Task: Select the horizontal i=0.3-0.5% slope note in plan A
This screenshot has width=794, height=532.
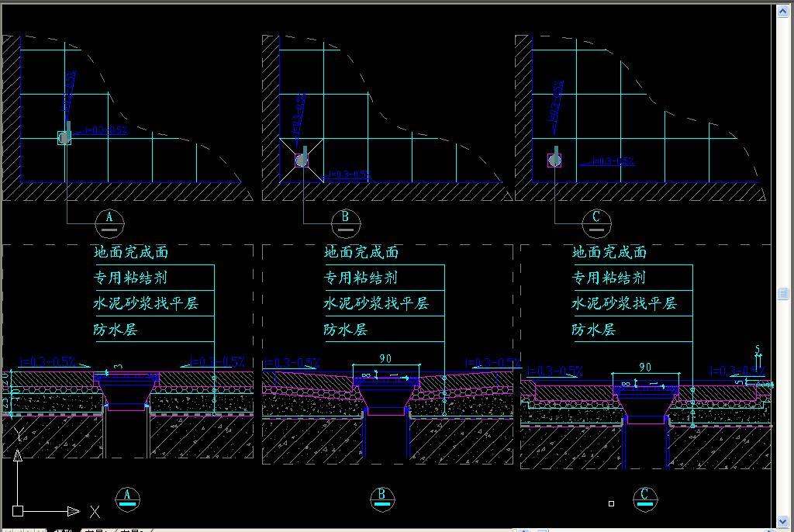Action: pyautogui.click(x=105, y=130)
